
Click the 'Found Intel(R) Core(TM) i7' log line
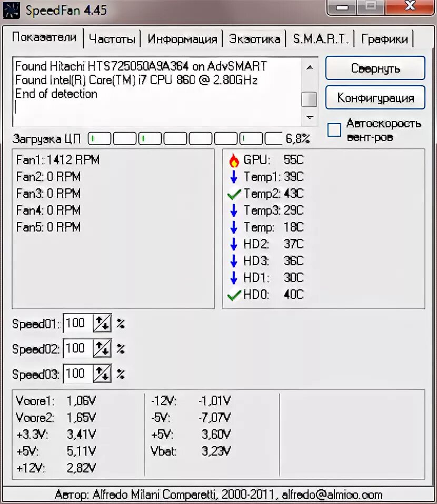(x=136, y=80)
